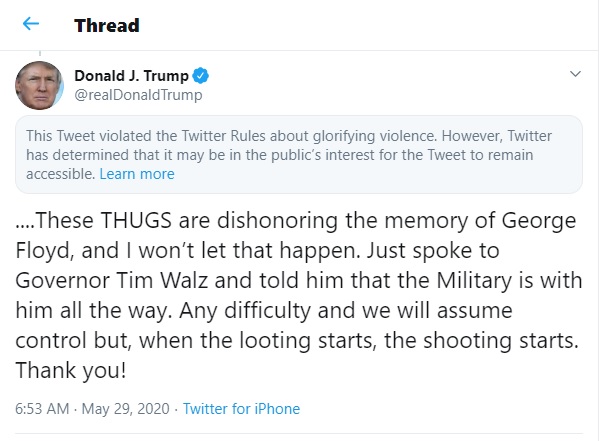
Task: Open Donald J. Trump's profile picture
Action: point(39,85)
